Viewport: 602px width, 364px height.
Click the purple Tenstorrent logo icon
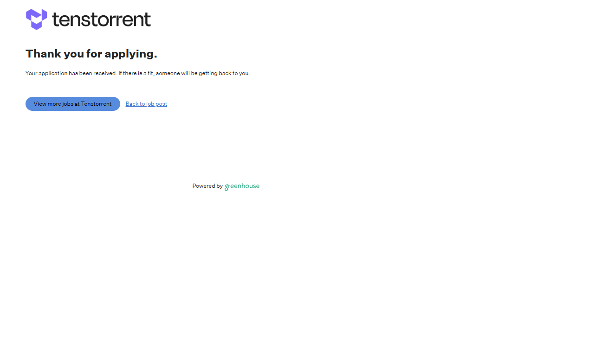36,19
